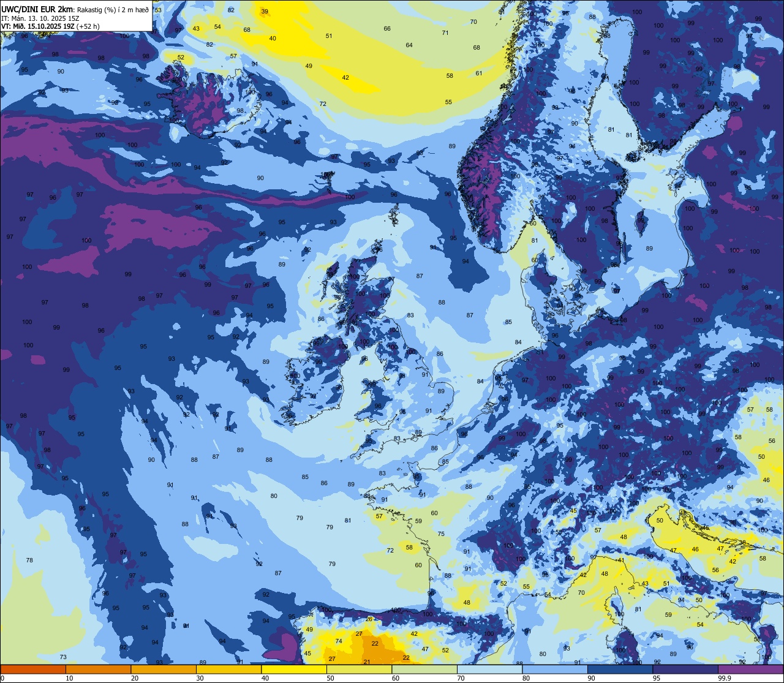Click the pale blue 70–80 legend swatch
784x683 pixels.
(489, 669)
